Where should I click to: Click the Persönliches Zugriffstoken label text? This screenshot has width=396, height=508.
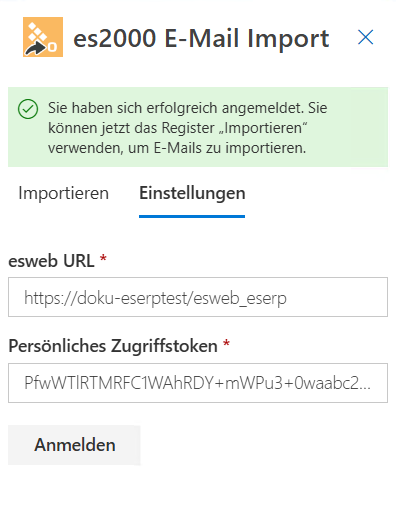[x=113, y=346]
